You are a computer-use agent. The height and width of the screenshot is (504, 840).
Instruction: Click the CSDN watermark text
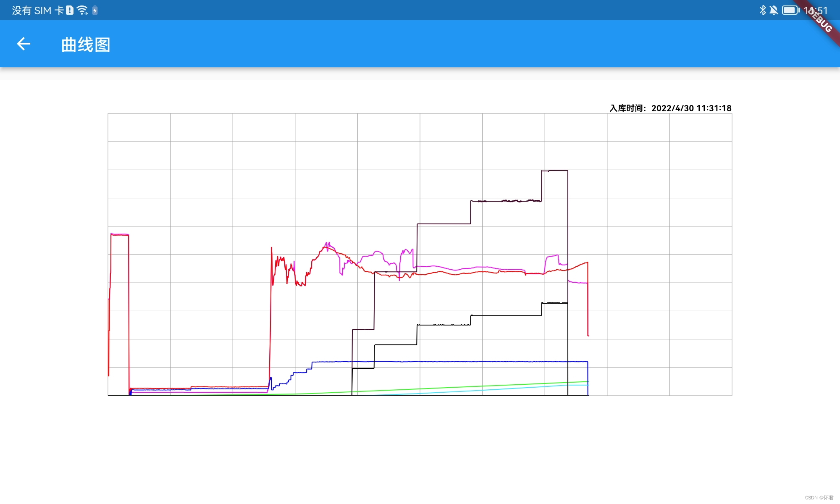[x=819, y=498]
